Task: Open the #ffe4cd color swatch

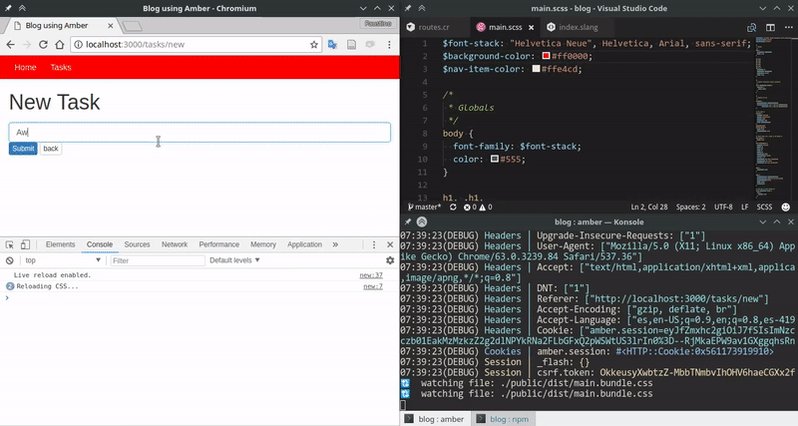Action: (536, 69)
